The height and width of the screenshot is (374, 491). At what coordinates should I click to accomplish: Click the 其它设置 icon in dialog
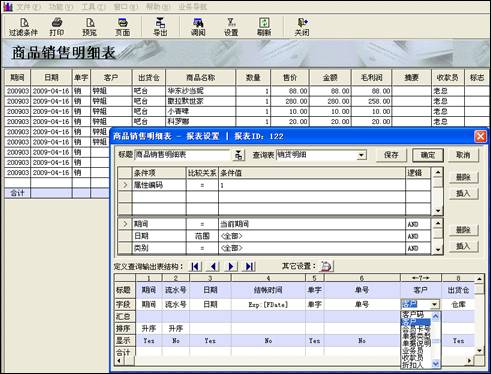(326, 266)
